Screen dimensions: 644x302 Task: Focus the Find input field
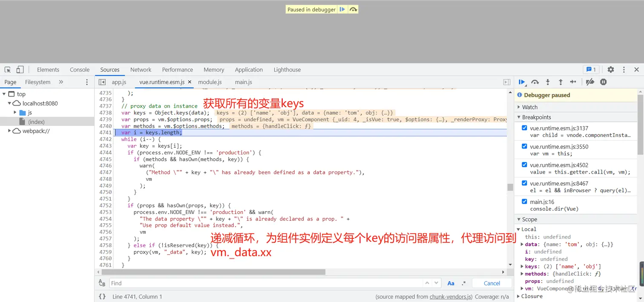(266, 283)
